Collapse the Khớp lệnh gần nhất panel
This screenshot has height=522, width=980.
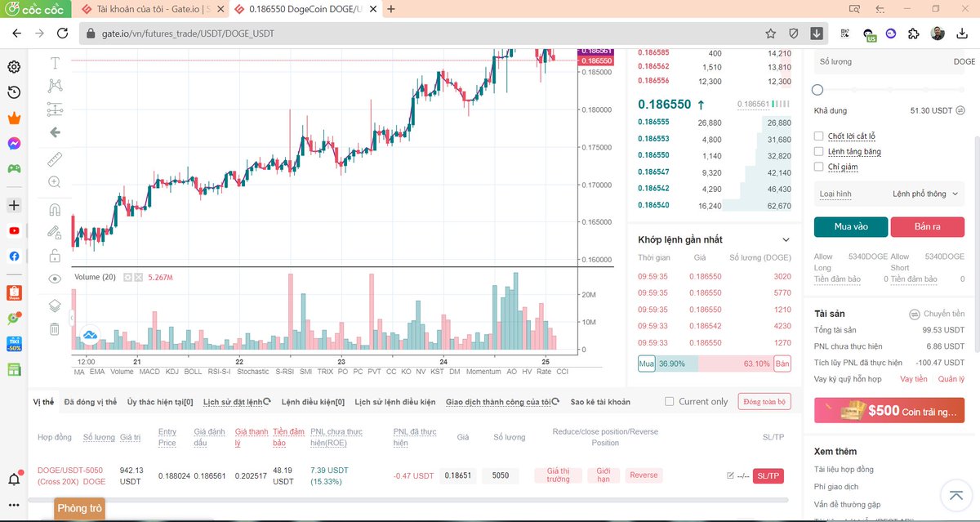click(x=786, y=239)
